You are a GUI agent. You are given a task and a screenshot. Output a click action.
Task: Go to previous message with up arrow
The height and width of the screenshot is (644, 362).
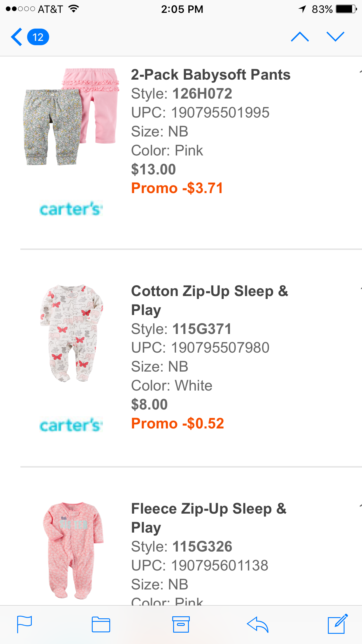[x=300, y=37]
